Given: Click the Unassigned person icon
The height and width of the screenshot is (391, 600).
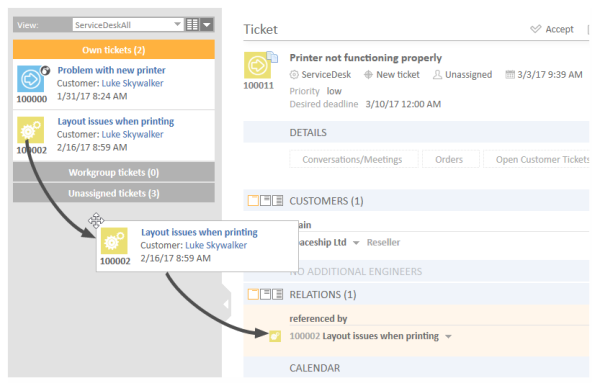Looking at the screenshot, I should tap(437, 75).
